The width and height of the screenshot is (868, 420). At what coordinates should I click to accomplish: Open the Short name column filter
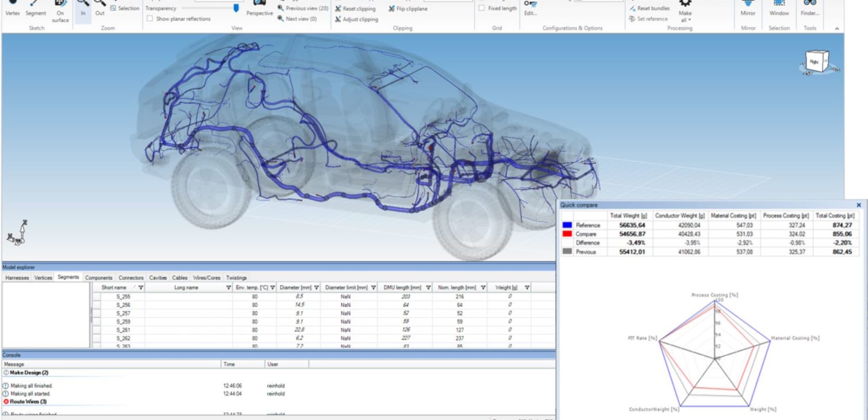(x=141, y=287)
